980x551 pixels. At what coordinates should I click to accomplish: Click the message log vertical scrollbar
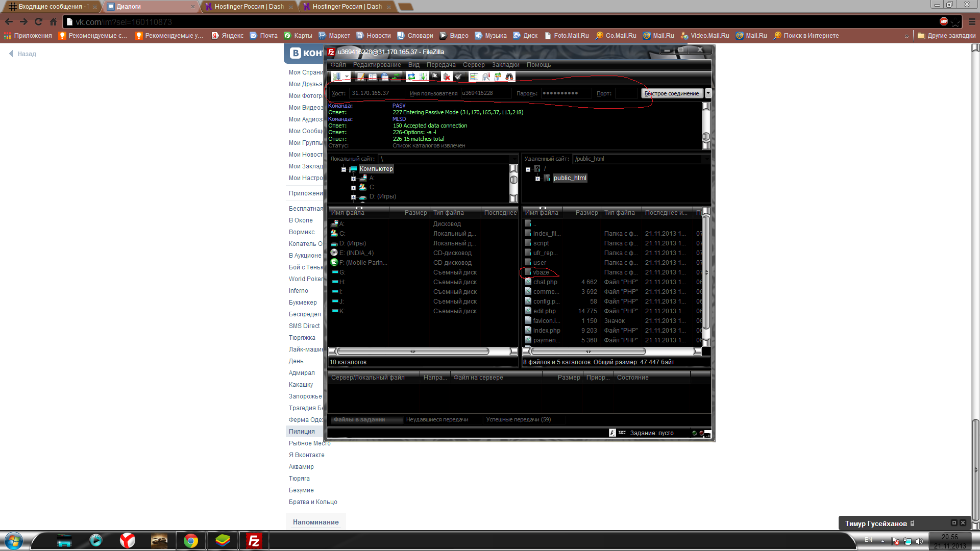pyautogui.click(x=706, y=126)
